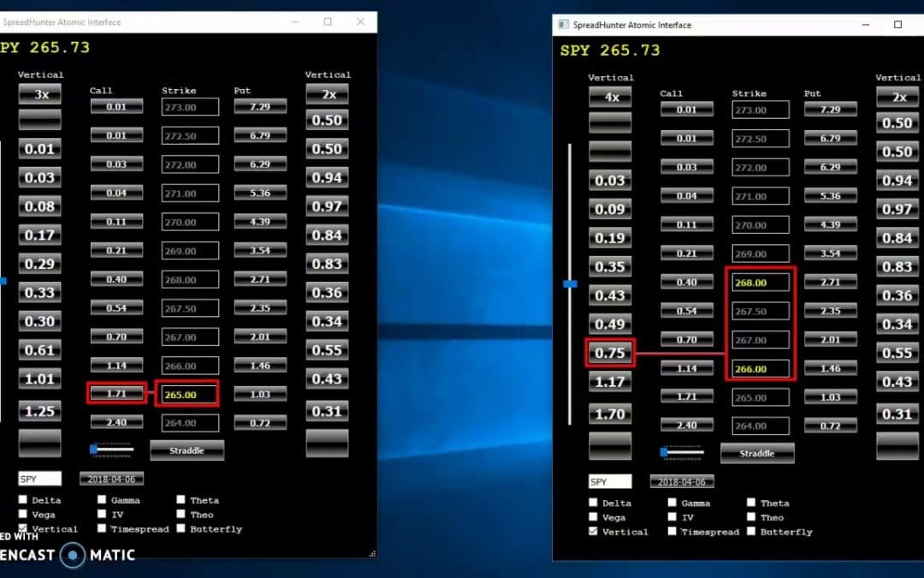The width and height of the screenshot is (924, 578).
Task: Turn on Timespread checkbox in right window
Action: [x=672, y=532]
